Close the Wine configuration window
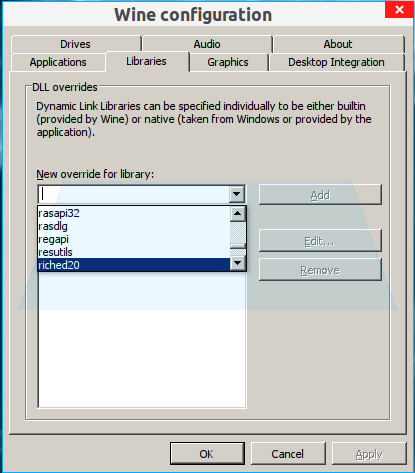This screenshot has width=415, height=473. point(399,10)
